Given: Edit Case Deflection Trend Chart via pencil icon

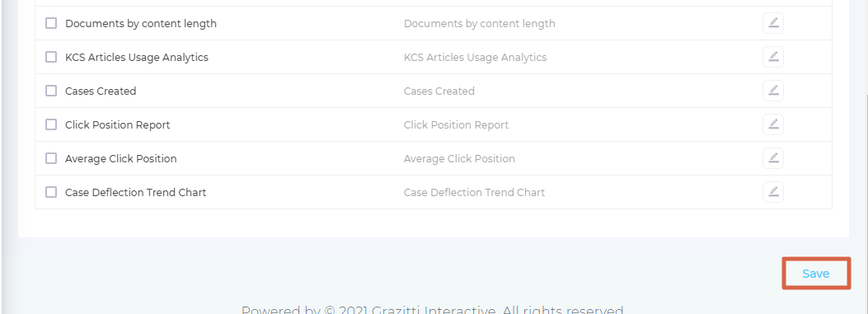Looking at the screenshot, I should [x=772, y=192].
